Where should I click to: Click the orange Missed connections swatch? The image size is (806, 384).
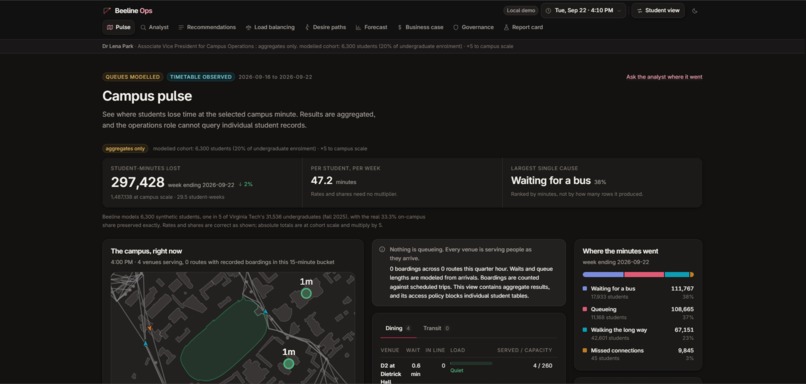click(x=585, y=351)
